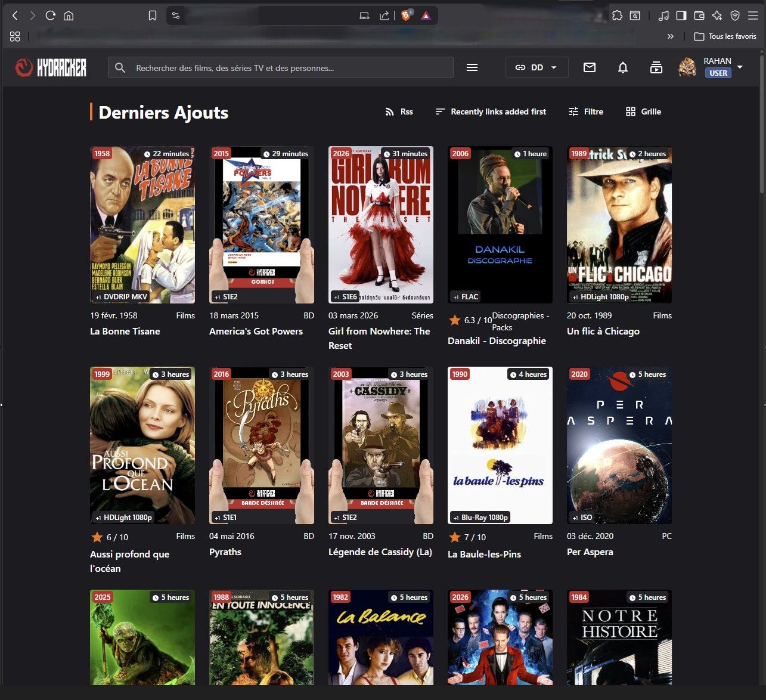Screen dimensions: 766x700
Task: Open the Recently links added first sort menu
Action: (491, 112)
